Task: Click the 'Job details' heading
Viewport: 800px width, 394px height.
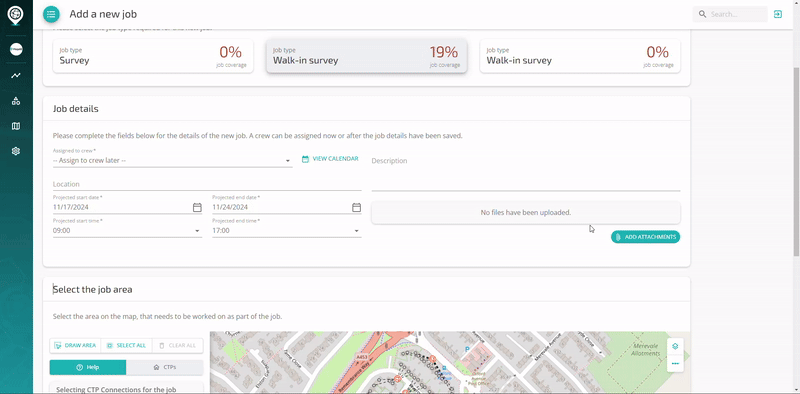Action: [x=76, y=109]
